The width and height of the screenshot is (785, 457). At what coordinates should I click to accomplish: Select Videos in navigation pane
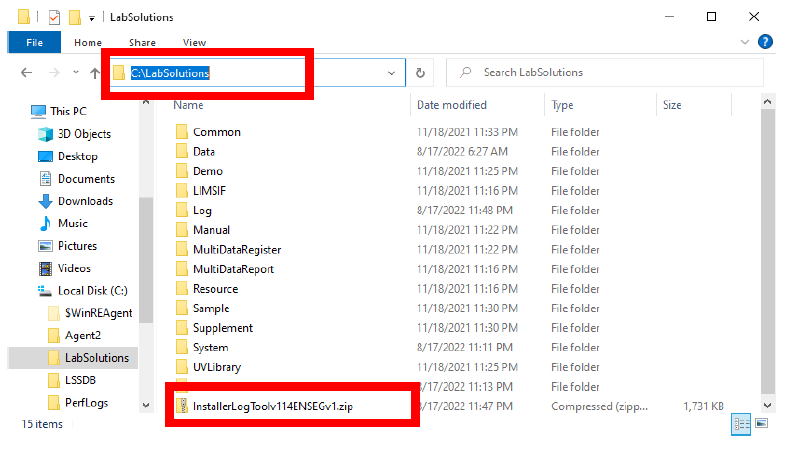pos(65,268)
